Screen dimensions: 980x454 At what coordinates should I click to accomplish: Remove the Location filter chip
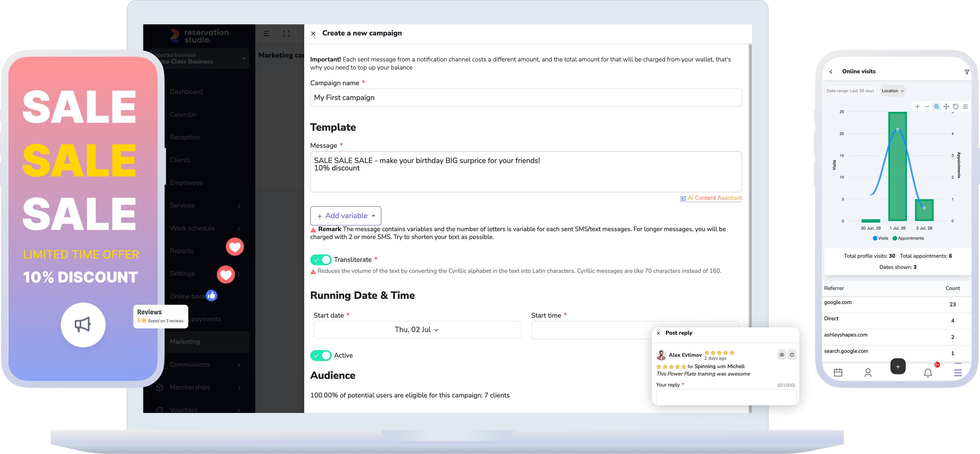coord(902,91)
